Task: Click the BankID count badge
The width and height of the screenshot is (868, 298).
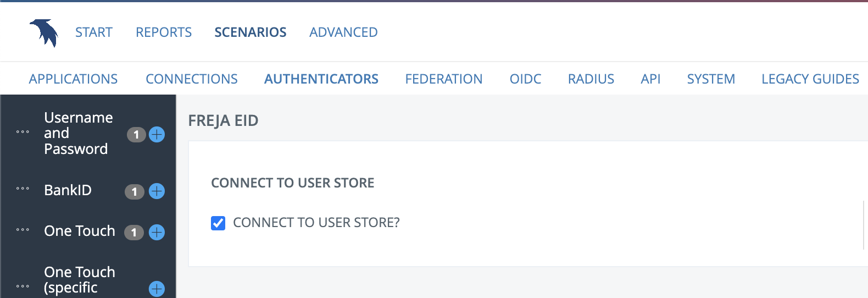Action: 135,191
